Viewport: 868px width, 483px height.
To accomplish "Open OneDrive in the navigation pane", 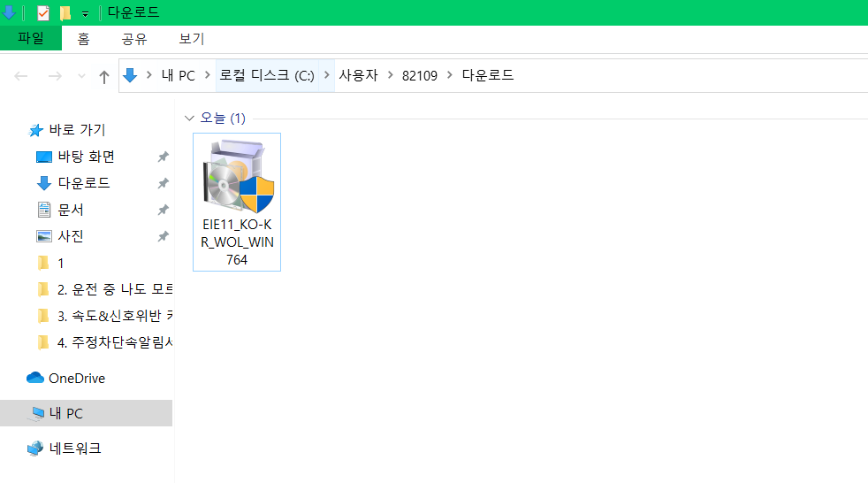I will pyautogui.click(x=77, y=379).
